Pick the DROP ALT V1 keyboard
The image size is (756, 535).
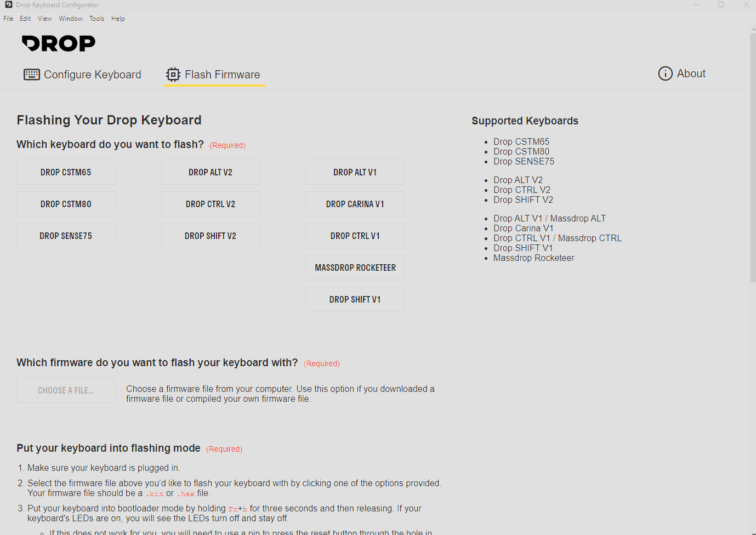(355, 172)
